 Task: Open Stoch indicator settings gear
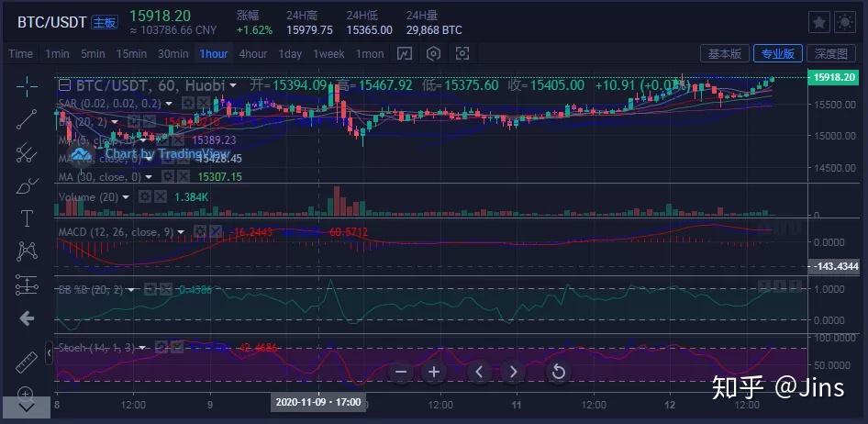[x=161, y=348]
